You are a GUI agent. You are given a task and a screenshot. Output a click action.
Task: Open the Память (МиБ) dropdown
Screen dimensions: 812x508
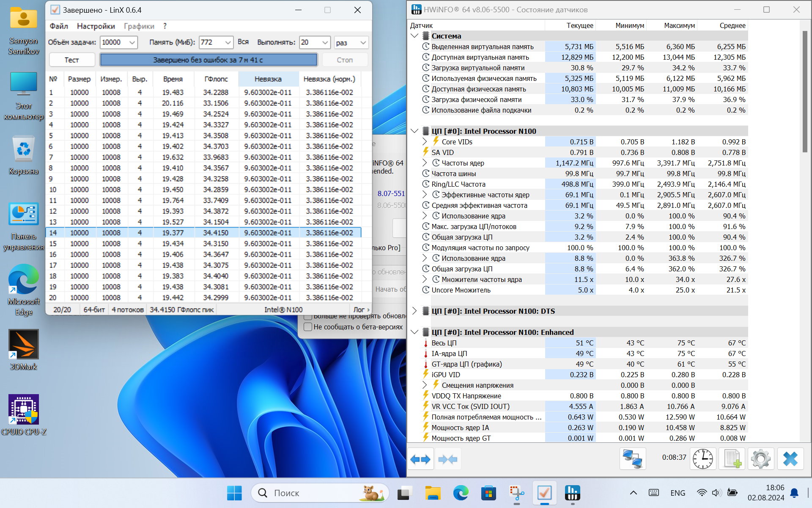[x=228, y=42]
